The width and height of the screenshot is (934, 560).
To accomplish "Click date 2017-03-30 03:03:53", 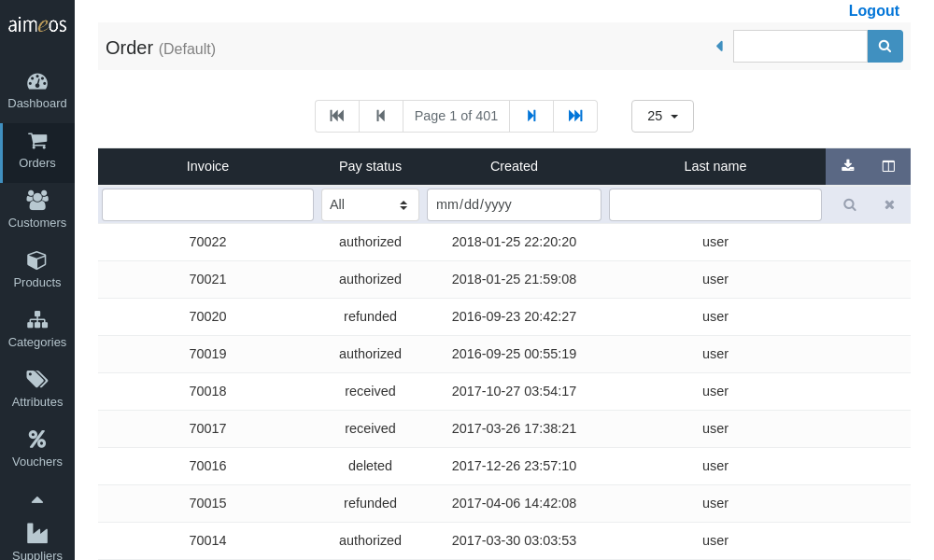I will point(514,540).
